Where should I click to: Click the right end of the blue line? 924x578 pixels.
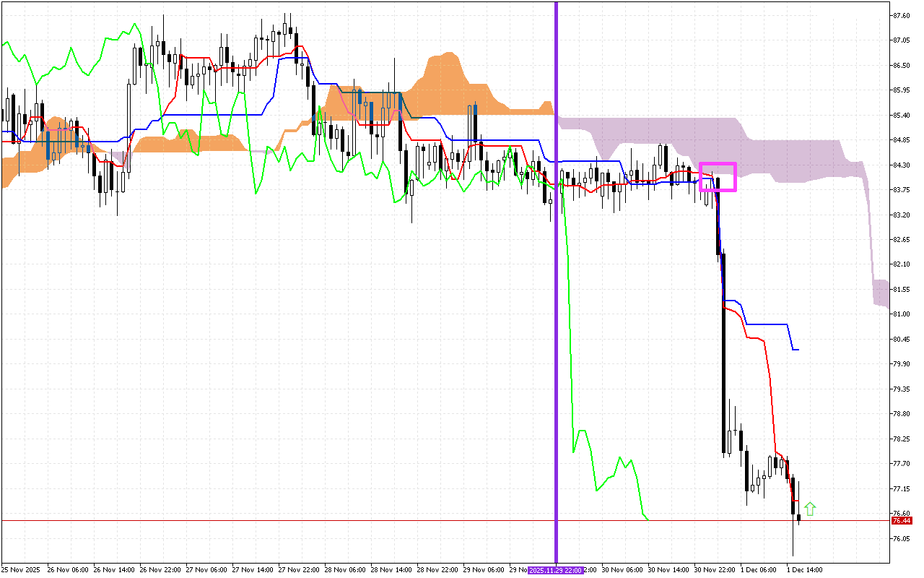[797, 350]
